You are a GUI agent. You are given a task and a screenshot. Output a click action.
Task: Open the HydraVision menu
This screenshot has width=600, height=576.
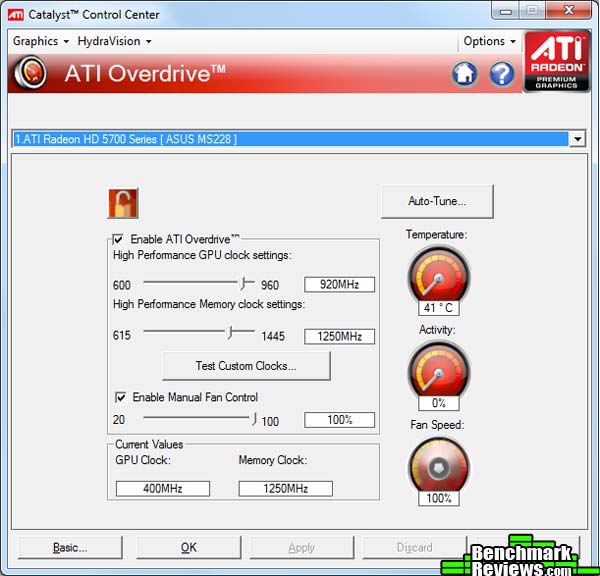pyautogui.click(x=114, y=41)
